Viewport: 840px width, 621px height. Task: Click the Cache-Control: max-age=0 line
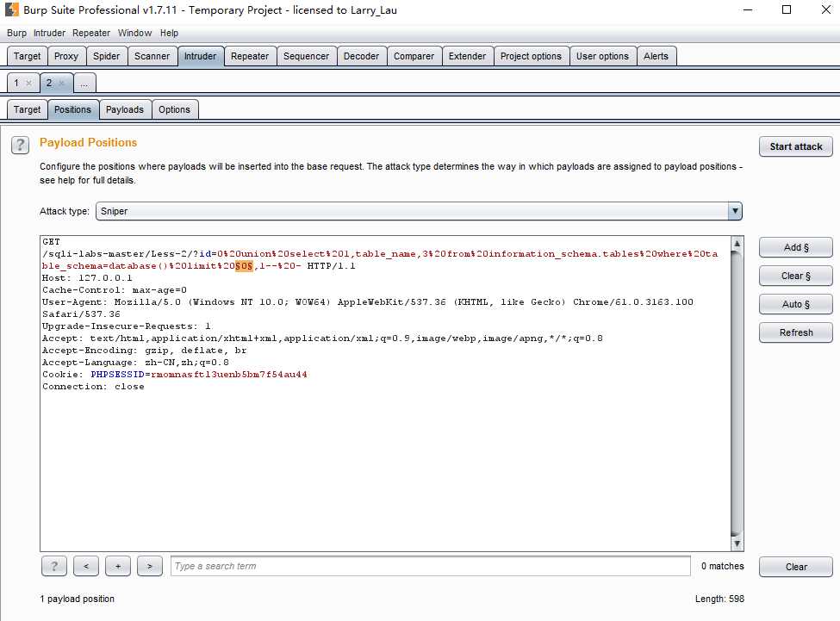(115, 290)
